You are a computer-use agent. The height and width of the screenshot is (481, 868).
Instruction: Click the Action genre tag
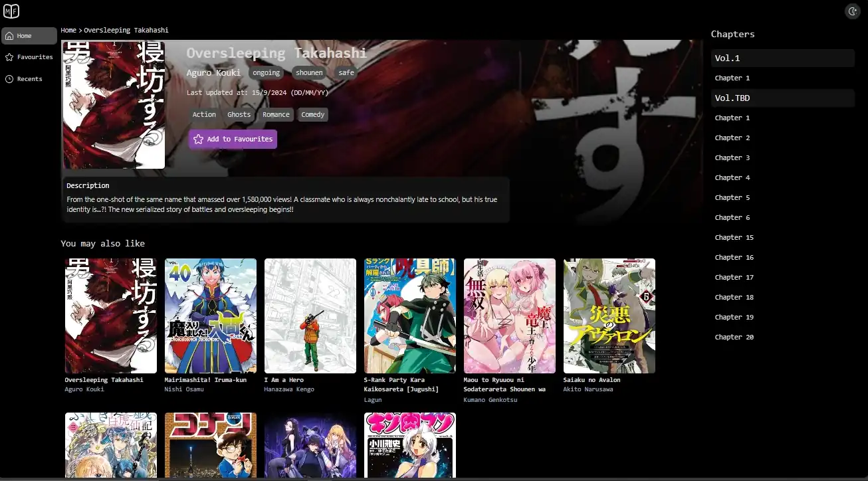pos(204,114)
